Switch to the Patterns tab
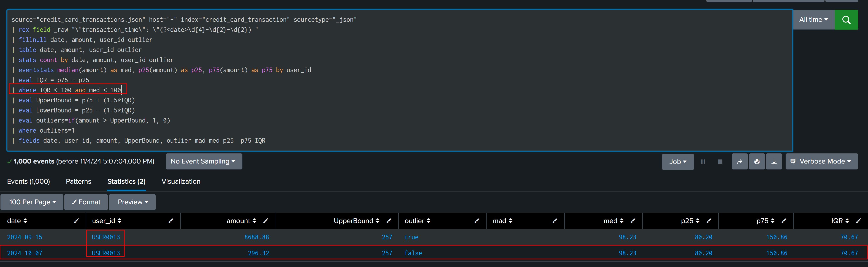 coord(79,181)
